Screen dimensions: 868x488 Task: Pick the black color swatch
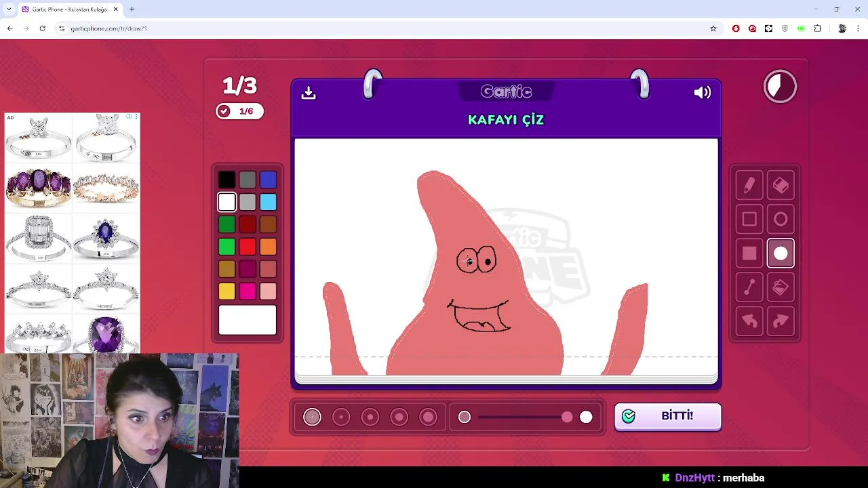coord(226,180)
